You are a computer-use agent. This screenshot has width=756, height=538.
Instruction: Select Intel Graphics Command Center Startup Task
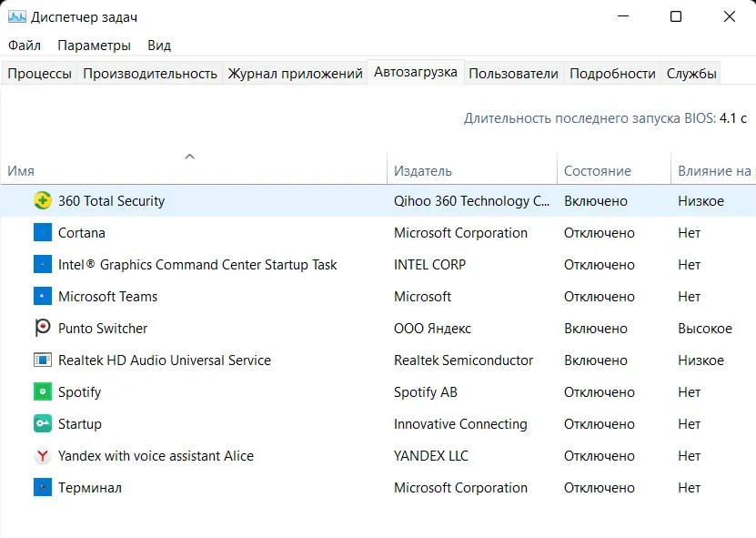click(197, 264)
